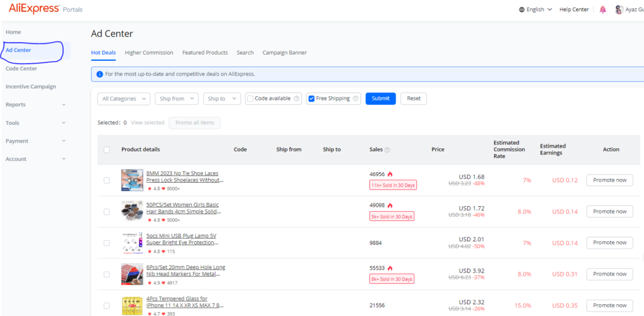The image size is (644, 316).
Task: Click the 8k+ Sold in 30 Days badge
Action: pyautogui.click(x=392, y=279)
